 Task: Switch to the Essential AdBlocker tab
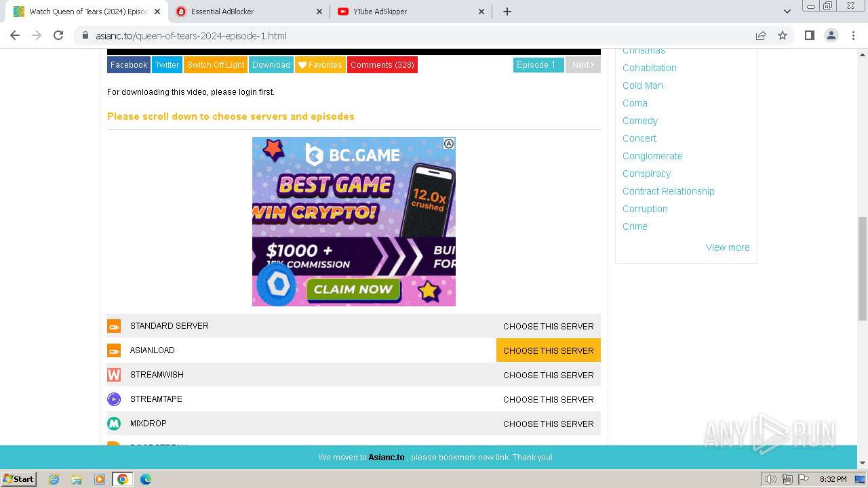(249, 12)
